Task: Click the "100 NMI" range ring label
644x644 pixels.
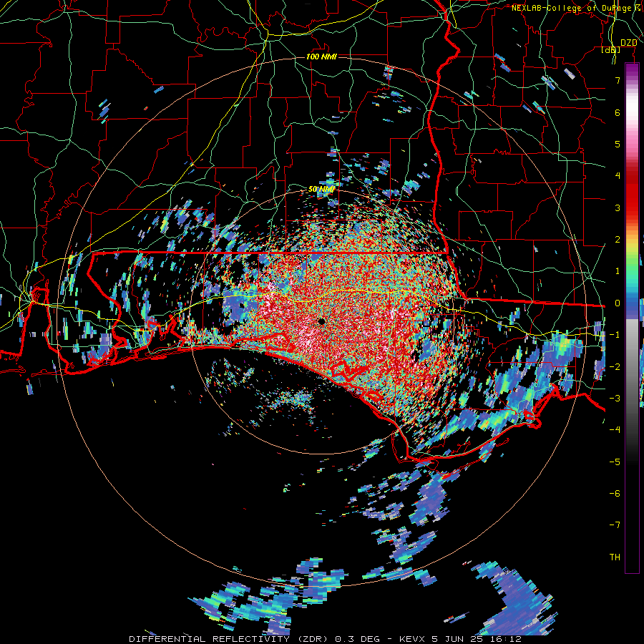Action: click(x=321, y=57)
